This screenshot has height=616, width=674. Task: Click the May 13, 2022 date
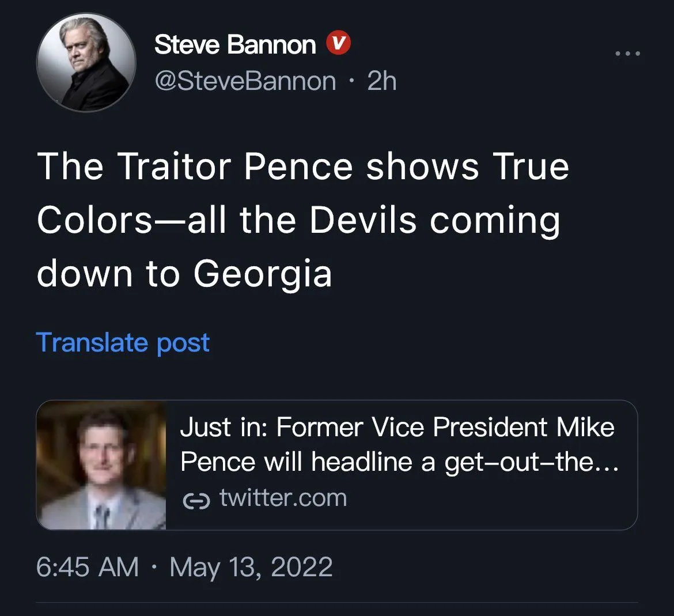pyautogui.click(x=251, y=566)
